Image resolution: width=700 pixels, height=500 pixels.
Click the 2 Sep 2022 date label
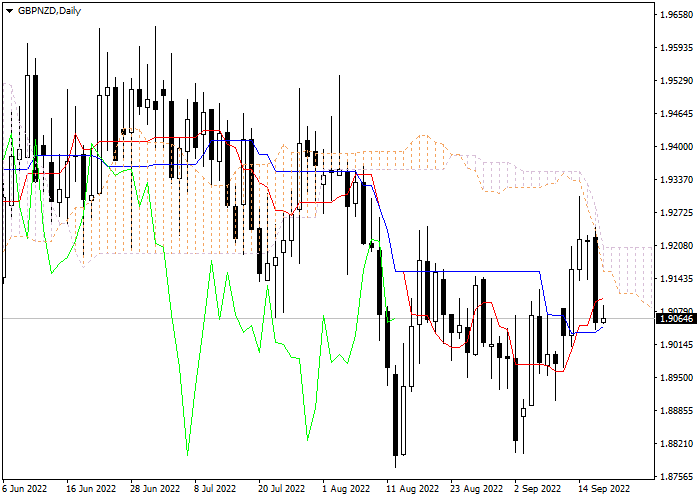(537, 488)
